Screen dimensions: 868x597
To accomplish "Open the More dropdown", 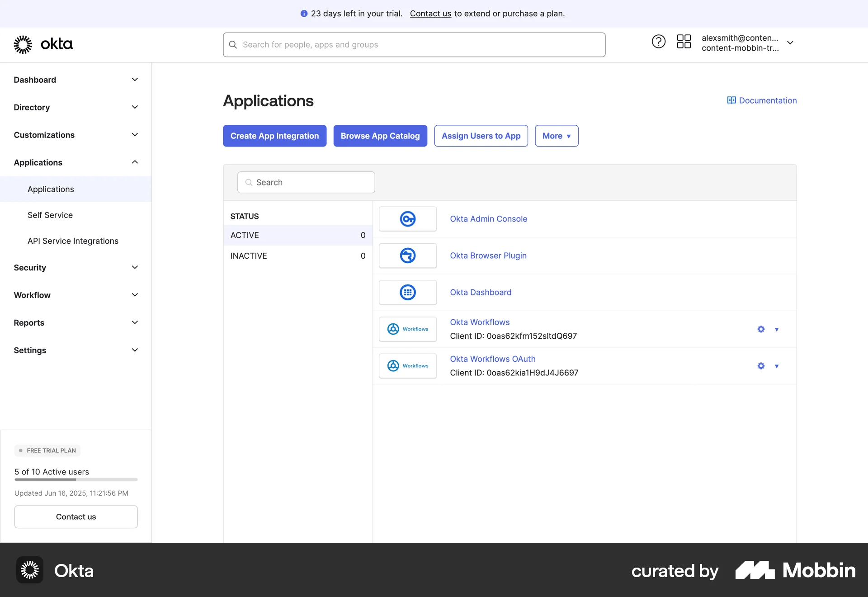I will [556, 136].
